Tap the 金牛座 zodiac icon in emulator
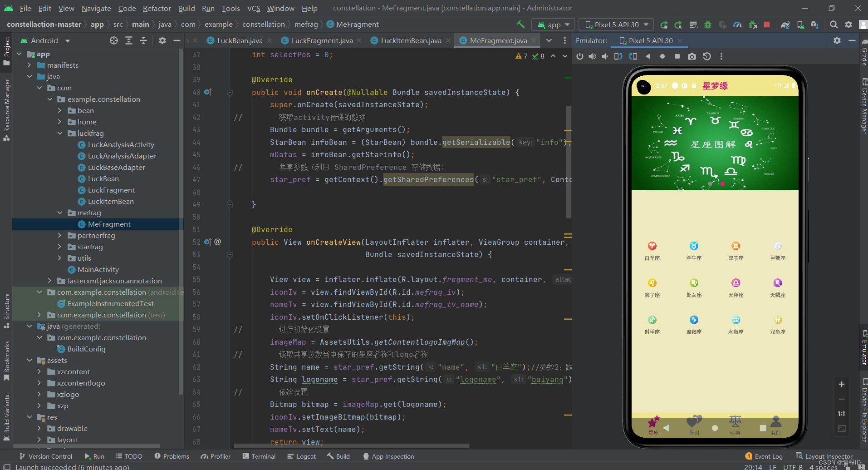 click(694, 246)
